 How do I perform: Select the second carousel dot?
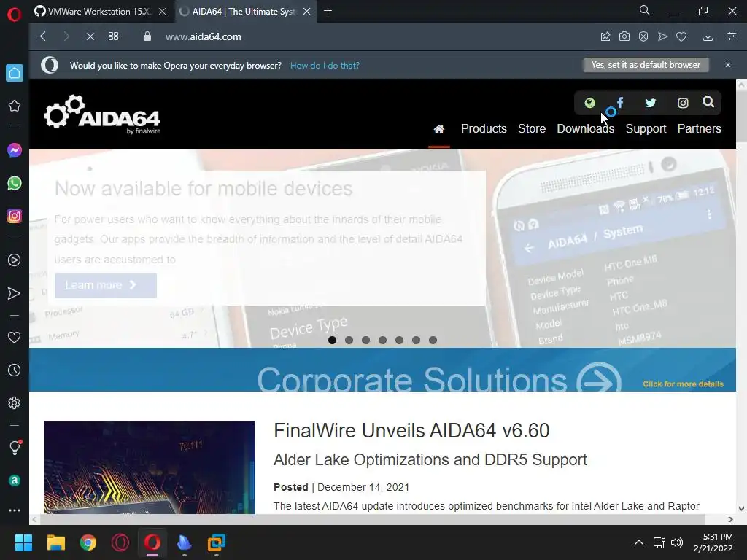point(349,340)
